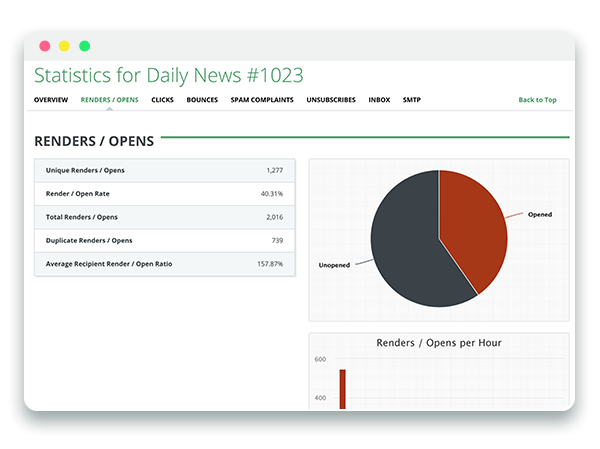Viewport: 600px width, 449px height.
Task: Switch to the Clicks tab
Action: [x=162, y=100]
